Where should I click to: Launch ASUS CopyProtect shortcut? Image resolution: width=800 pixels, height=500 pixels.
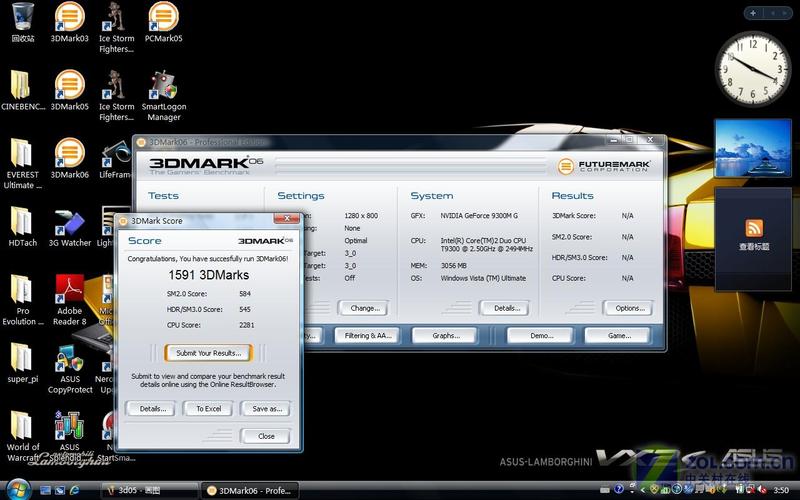click(x=69, y=368)
